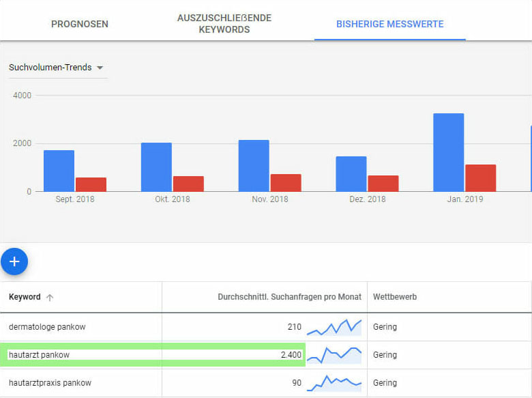The image size is (532, 398).
Task: Click the Keyword column header
Action: pos(25,297)
